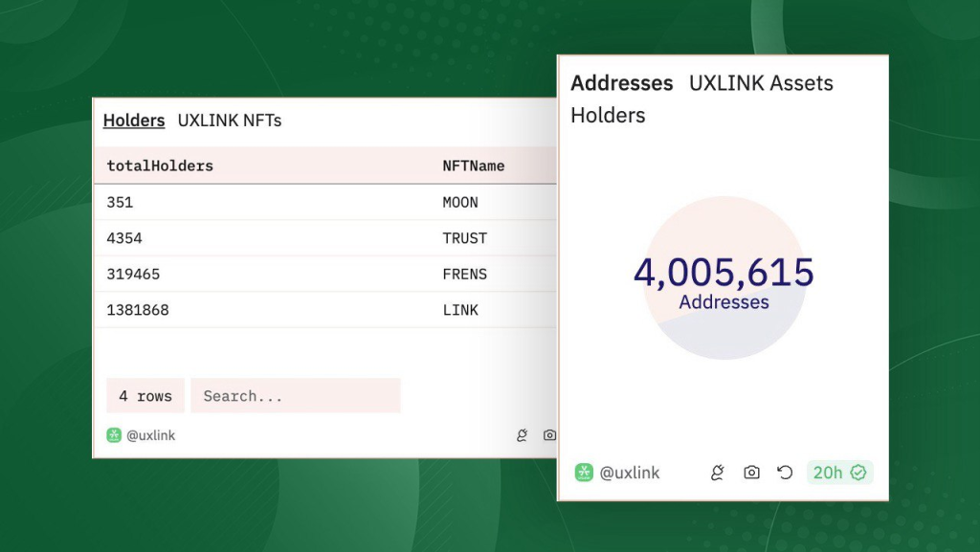Click the plug icon in the Addresses card
The height and width of the screenshot is (552, 980).
[718, 473]
